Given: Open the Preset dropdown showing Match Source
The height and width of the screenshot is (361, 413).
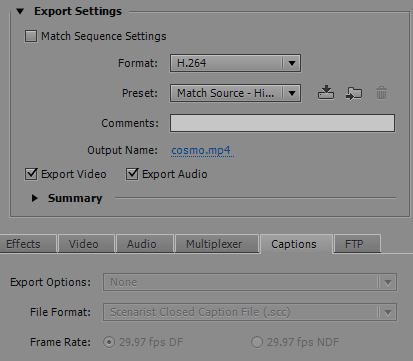Looking at the screenshot, I should coord(235,93).
